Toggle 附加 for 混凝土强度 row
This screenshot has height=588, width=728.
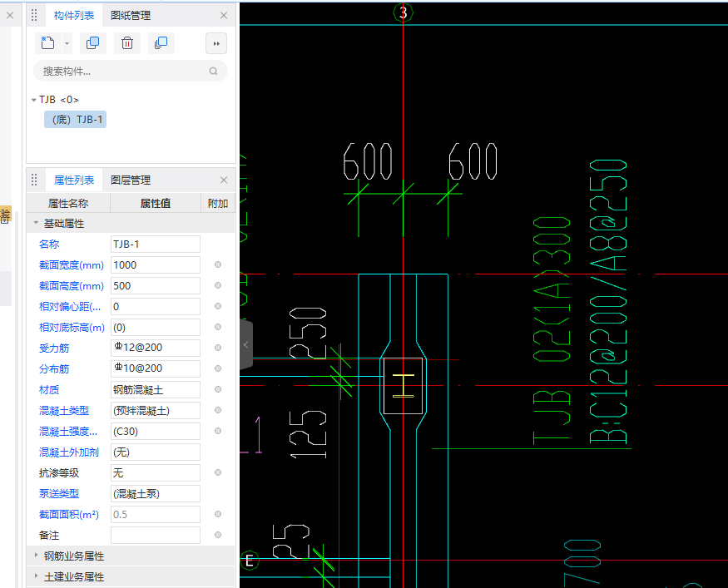(218, 431)
